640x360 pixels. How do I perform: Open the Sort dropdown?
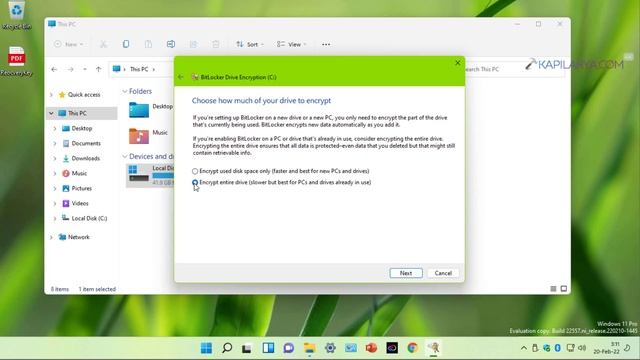(250, 44)
